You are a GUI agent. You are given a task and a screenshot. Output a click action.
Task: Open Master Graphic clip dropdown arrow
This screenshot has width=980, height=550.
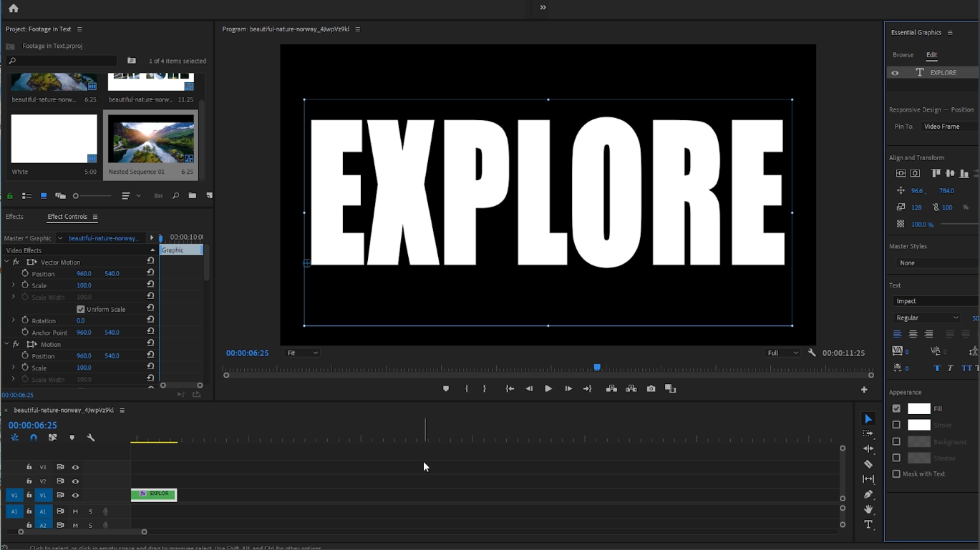(x=60, y=238)
